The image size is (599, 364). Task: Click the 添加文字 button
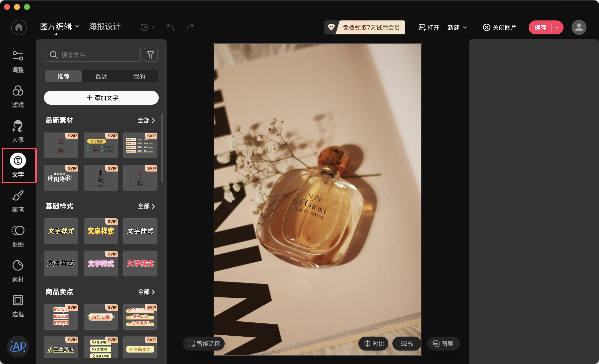coord(101,98)
